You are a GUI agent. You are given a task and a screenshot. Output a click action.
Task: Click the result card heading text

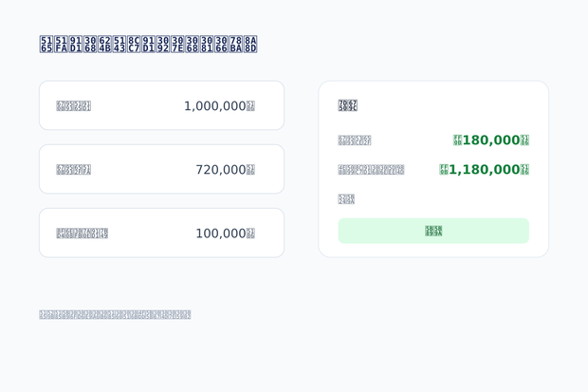pyautogui.click(x=348, y=105)
